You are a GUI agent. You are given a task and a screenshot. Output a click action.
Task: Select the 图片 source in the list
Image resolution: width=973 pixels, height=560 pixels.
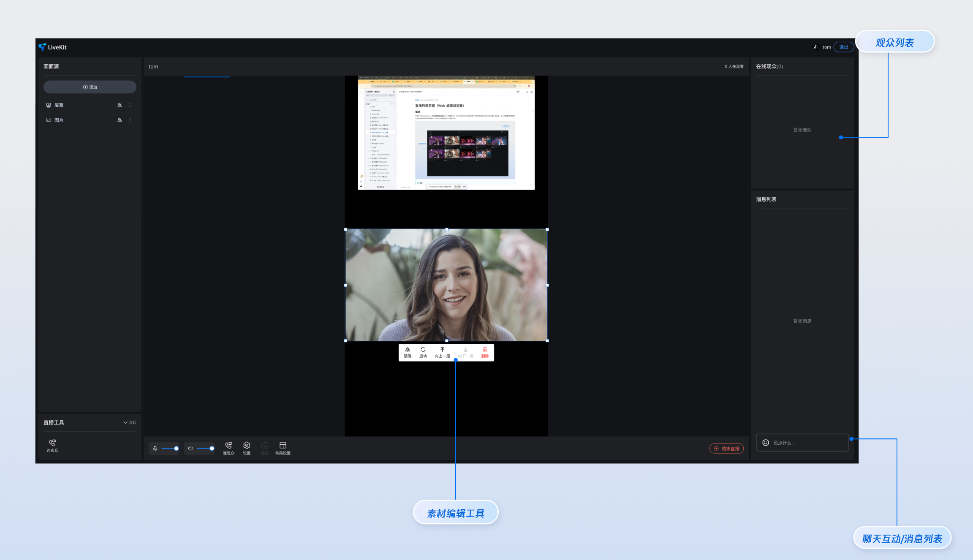[59, 120]
